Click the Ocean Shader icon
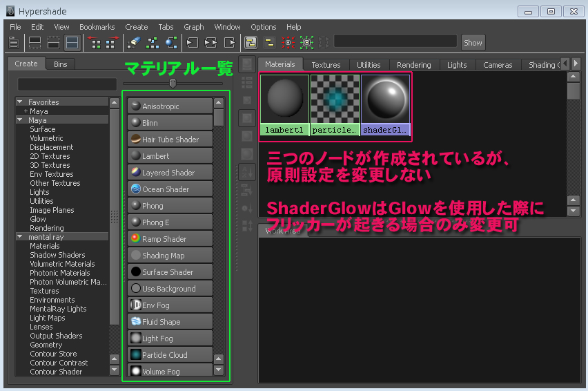 coord(136,189)
